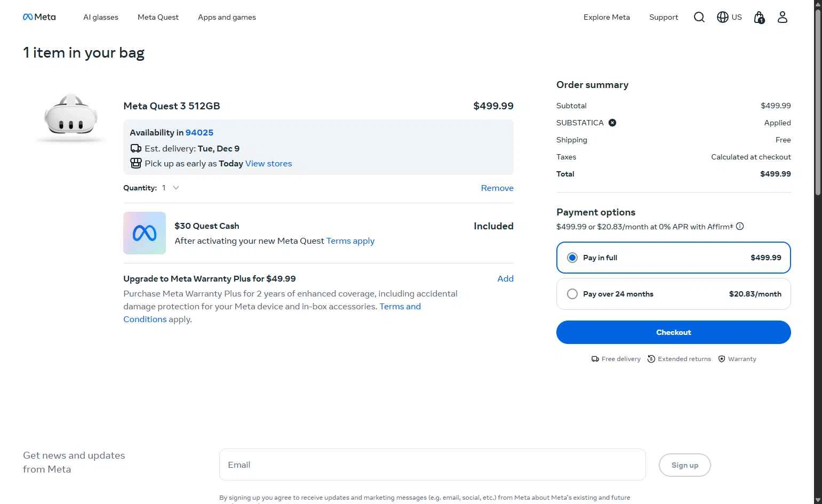Open the globe region selector icon

click(x=722, y=17)
